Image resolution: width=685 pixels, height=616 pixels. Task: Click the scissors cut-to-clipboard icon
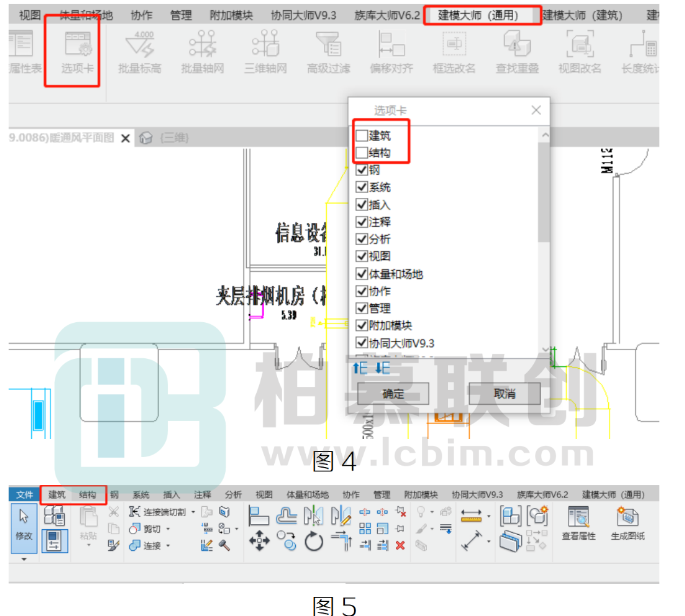point(114,511)
